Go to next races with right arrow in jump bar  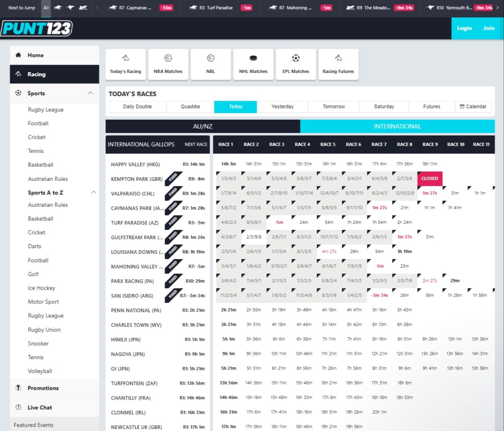coord(497,8)
